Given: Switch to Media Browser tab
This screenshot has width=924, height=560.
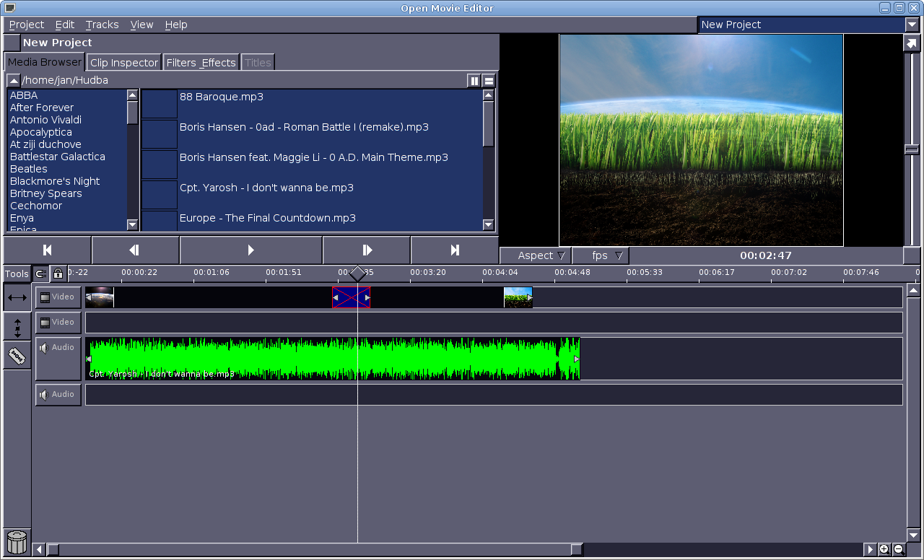Looking at the screenshot, I should tap(45, 62).
